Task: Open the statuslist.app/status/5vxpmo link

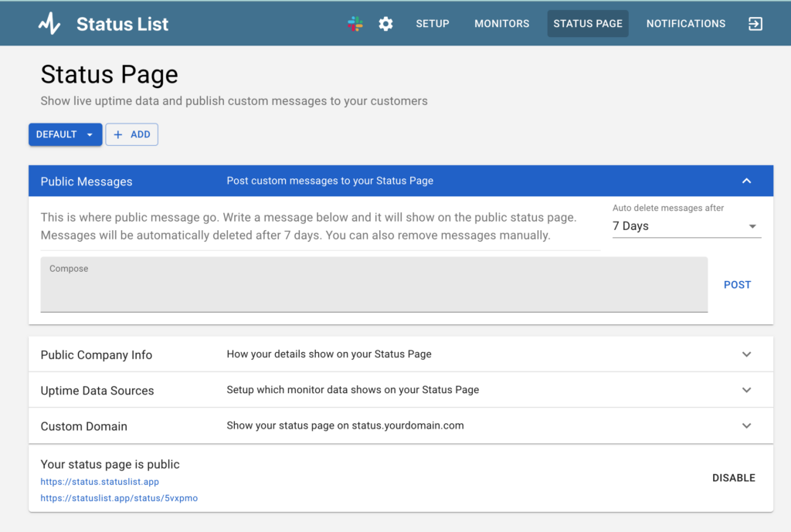Action: tap(119, 498)
